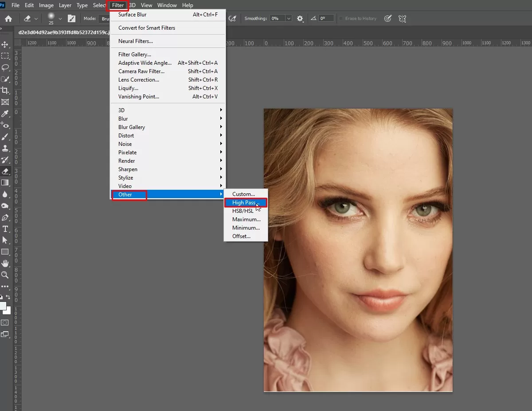Select the Rectangle shape tool
532x411 pixels.
pos(5,252)
